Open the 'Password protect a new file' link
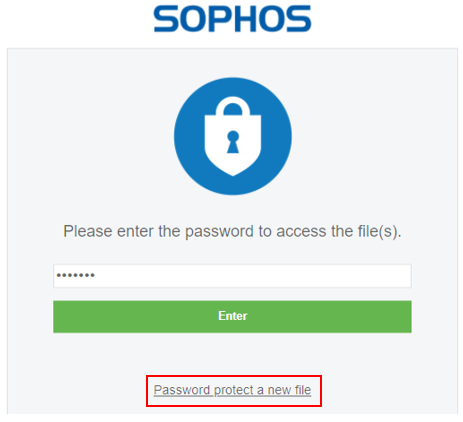463x422 pixels. tap(232, 390)
